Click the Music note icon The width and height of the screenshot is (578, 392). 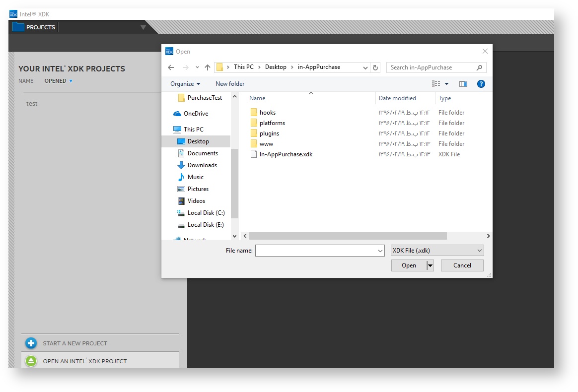coord(181,177)
